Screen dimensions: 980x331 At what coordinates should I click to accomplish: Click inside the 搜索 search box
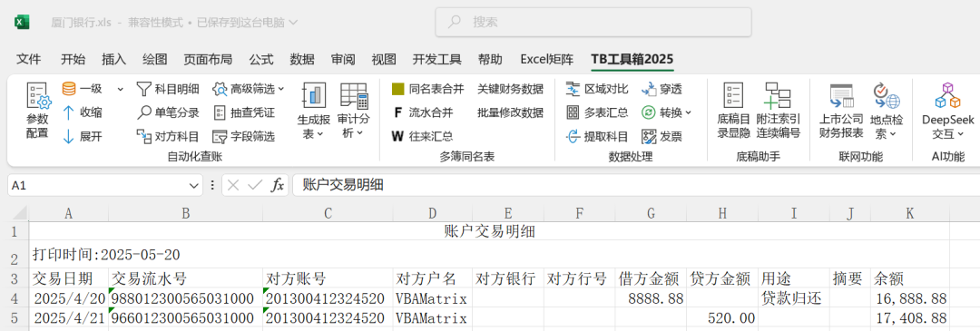click(593, 23)
